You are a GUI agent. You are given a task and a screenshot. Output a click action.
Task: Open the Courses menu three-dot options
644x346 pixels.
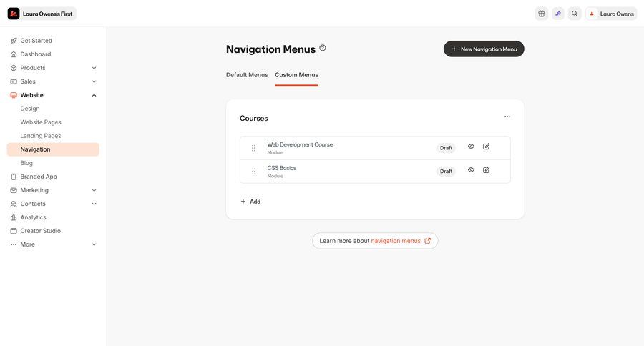[x=507, y=117]
